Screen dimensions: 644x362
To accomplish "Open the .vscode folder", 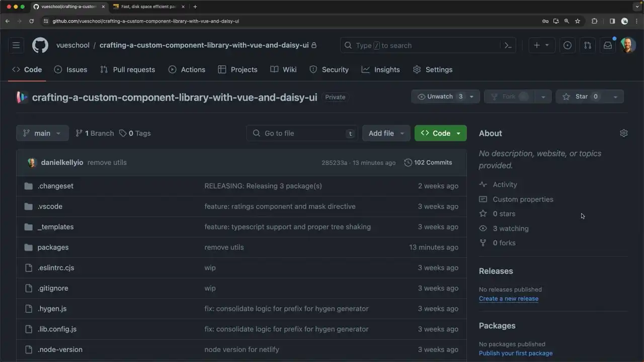I will [x=50, y=207].
